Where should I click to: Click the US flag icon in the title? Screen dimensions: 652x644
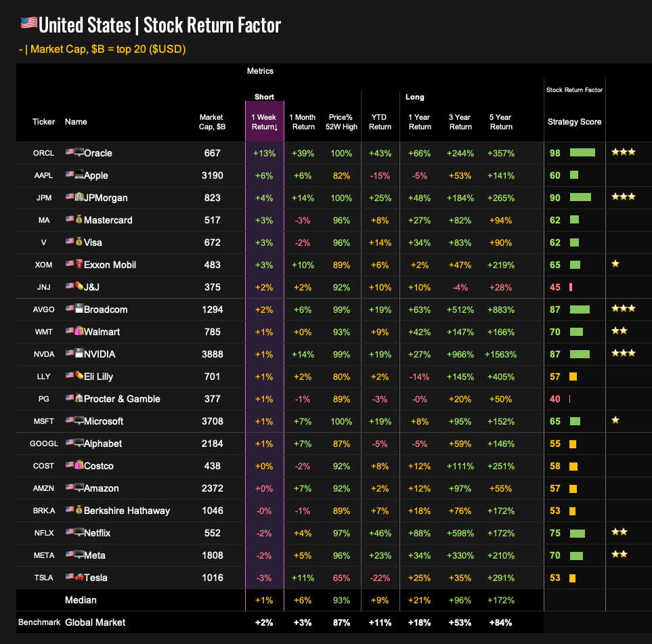[x=29, y=23]
